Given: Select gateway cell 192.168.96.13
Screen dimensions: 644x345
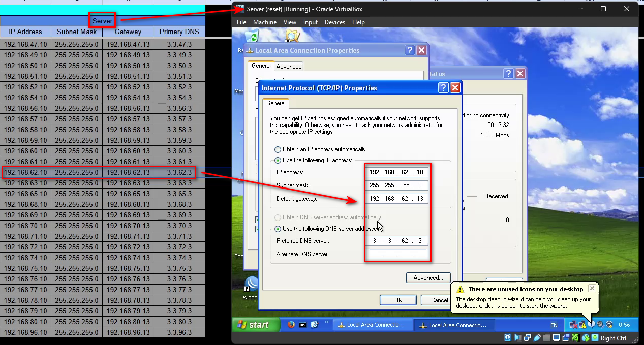Looking at the screenshot, I should click(128, 333).
